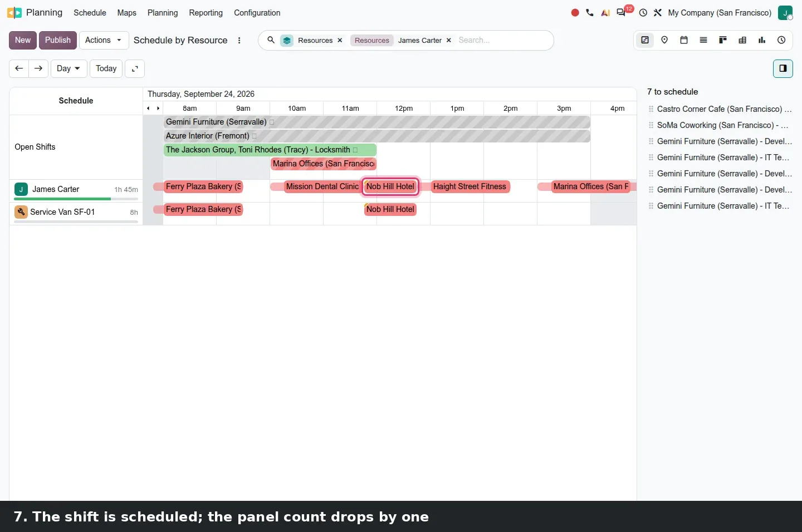
Task: Remove the James Carter filter facet
Action: (448, 41)
